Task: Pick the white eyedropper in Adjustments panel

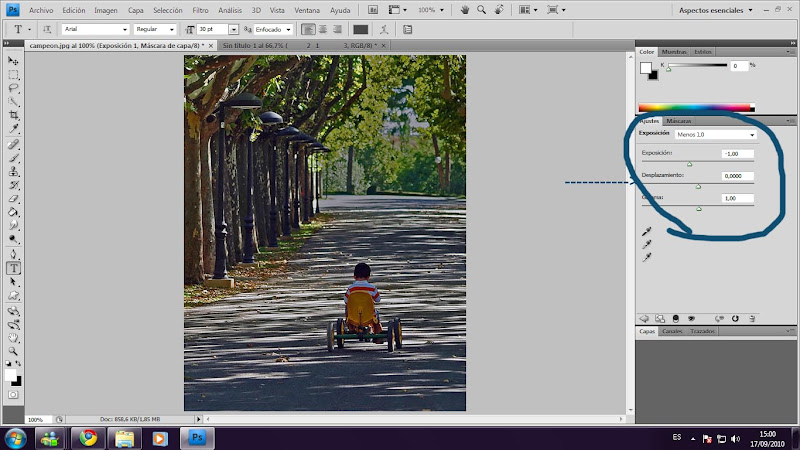Action: pyautogui.click(x=647, y=257)
